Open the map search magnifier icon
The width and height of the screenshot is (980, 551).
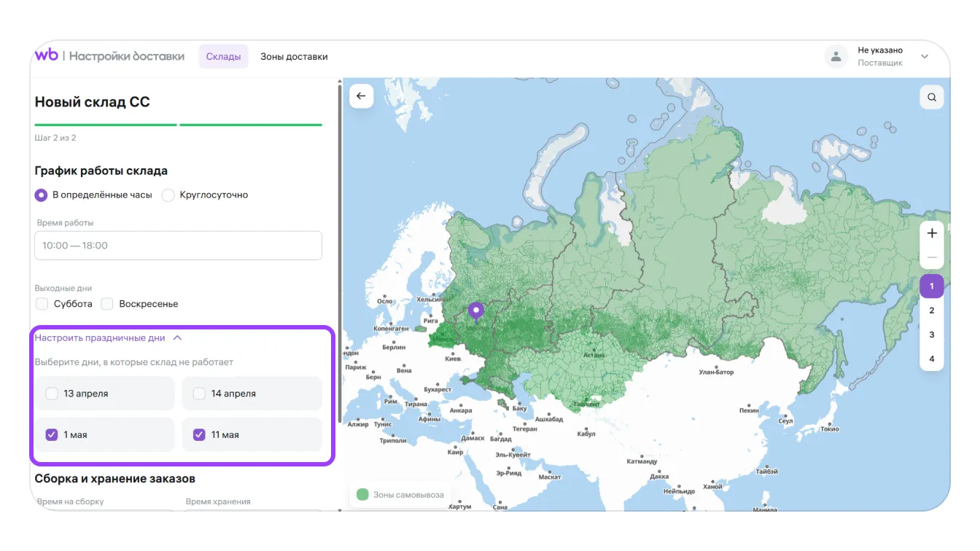pos(932,97)
